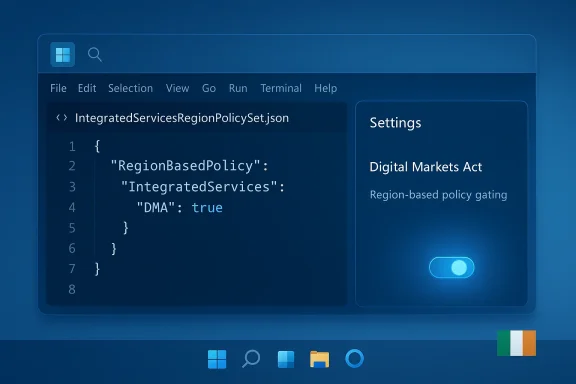
Task: Open the Help menu
Action: click(325, 88)
